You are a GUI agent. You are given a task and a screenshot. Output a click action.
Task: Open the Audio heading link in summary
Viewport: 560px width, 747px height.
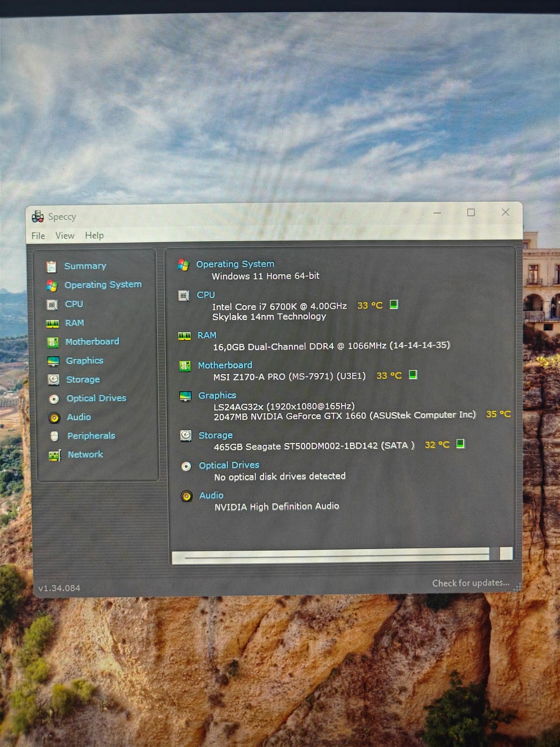coord(211,495)
